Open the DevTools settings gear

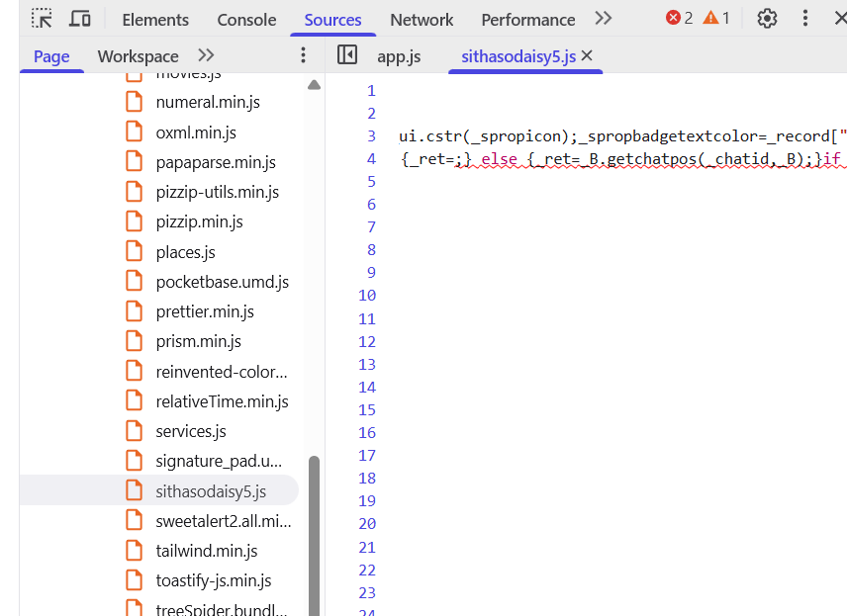point(767,18)
